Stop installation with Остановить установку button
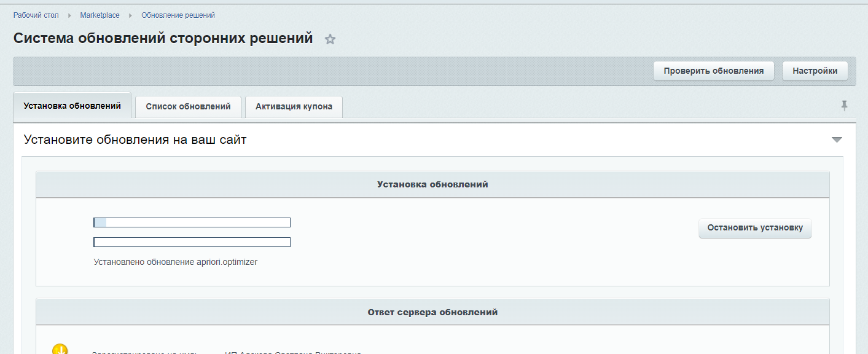Image resolution: width=868 pixels, height=354 pixels. tap(755, 228)
